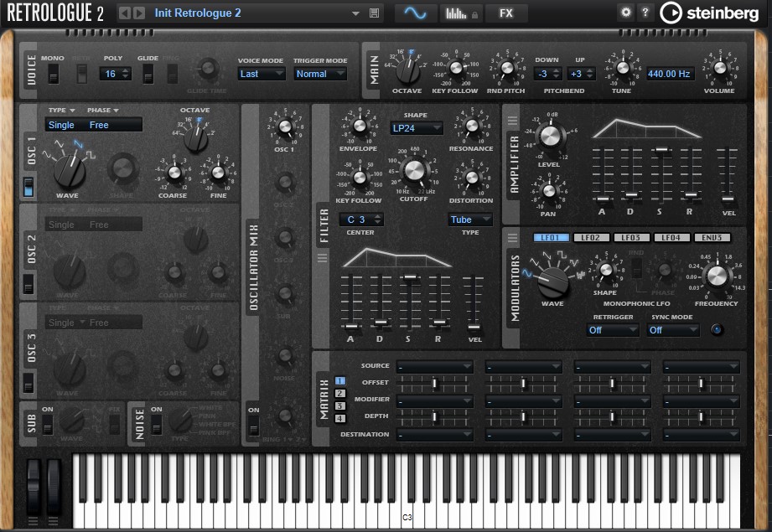Adjust the Filter envelope Attack fader

351,326
